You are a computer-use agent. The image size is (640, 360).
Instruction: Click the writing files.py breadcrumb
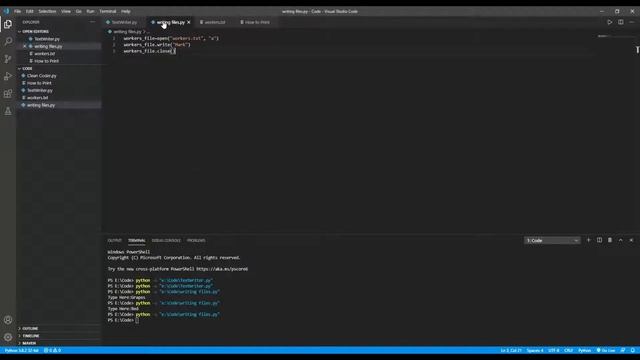[x=127, y=31]
